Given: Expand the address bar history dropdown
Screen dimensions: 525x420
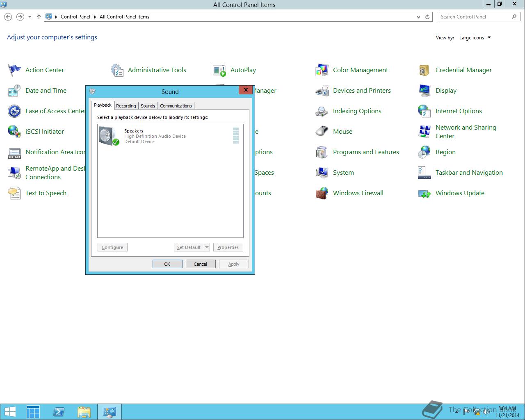Looking at the screenshot, I should [418, 17].
